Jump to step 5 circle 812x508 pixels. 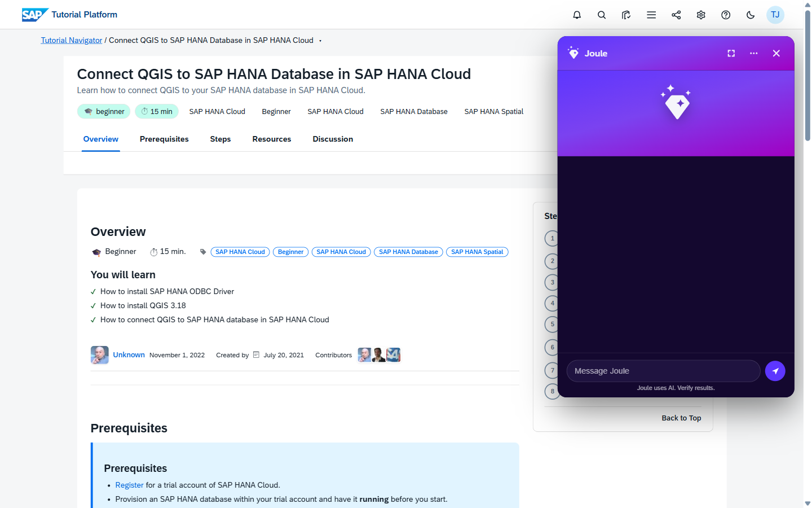[552, 324]
